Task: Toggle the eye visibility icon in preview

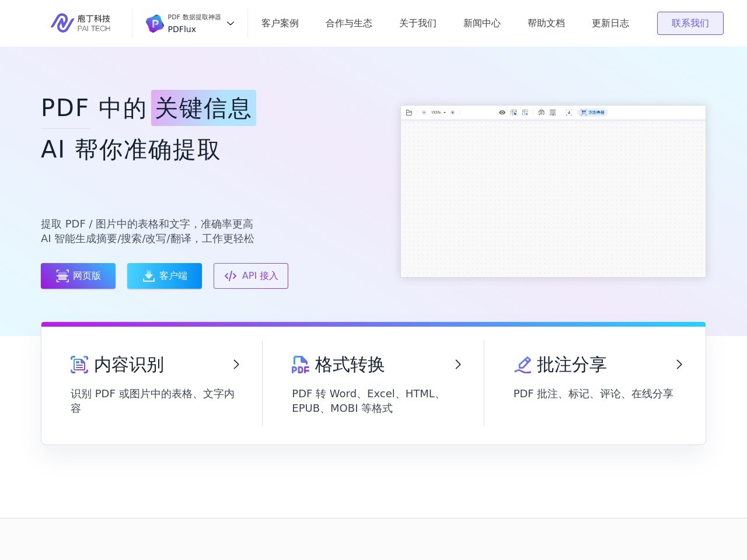Action: (502, 113)
